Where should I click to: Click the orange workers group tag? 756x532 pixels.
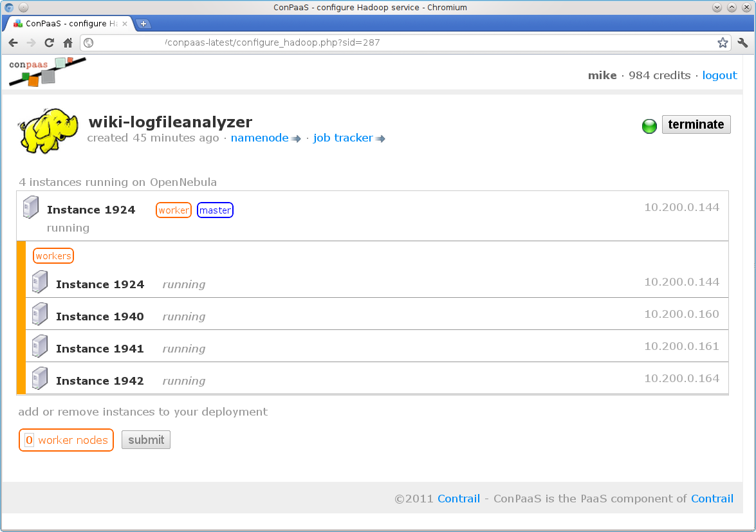coord(53,256)
